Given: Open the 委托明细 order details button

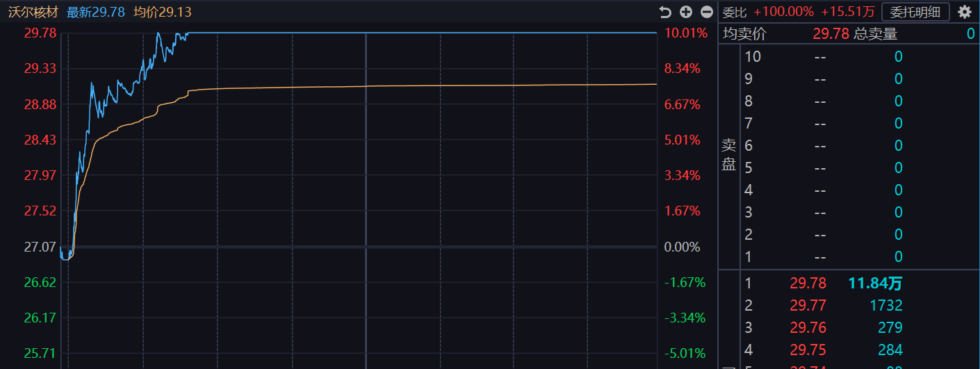Looking at the screenshot, I should point(915,12).
